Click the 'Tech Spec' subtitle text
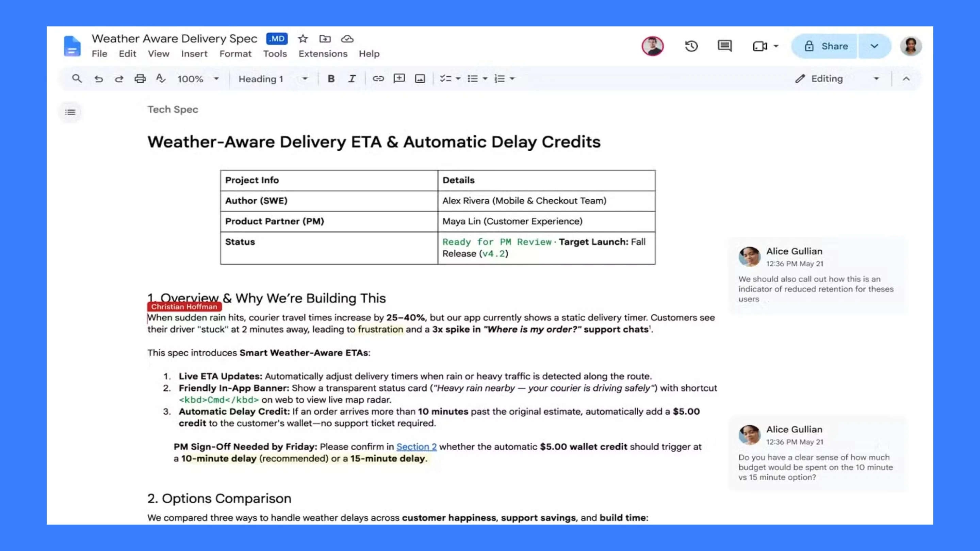 click(x=173, y=110)
